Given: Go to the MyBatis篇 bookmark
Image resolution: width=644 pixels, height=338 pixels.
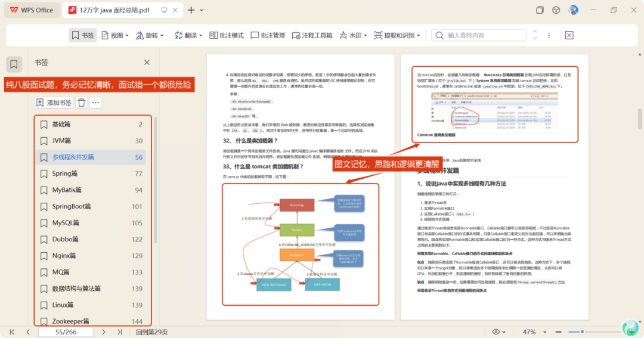Looking at the screenshot, I should coord(91,190).
